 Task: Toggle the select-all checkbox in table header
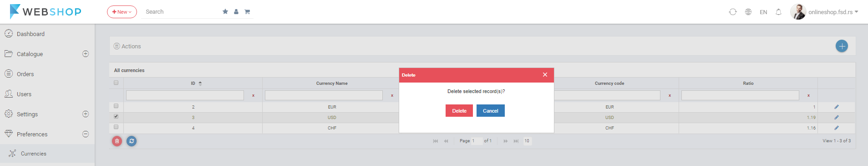(x=116, y=83)
